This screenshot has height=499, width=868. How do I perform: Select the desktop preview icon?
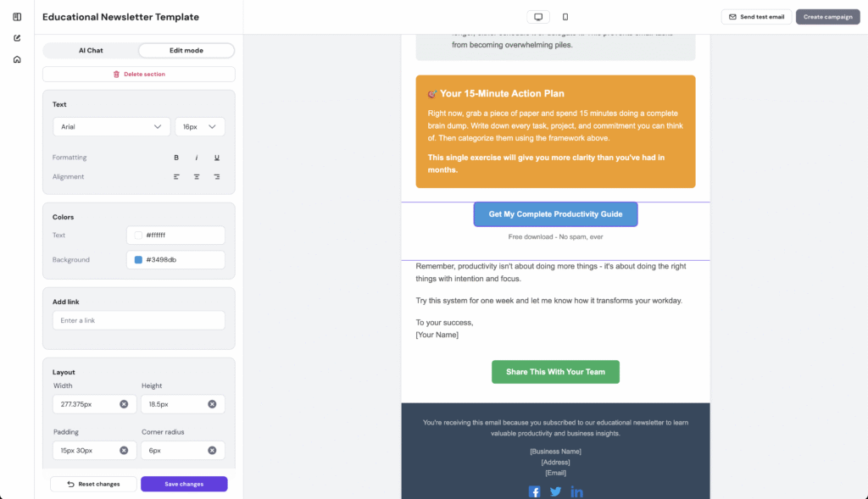pos(538,16)
